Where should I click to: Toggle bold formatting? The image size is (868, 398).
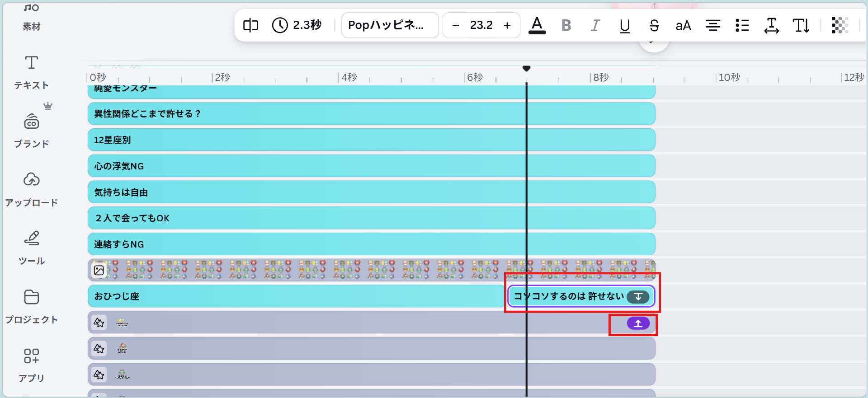pos(566,25)
